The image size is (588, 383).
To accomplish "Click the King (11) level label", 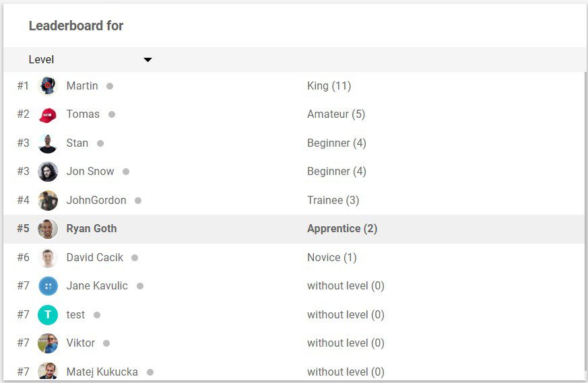I will tap(329, 86).
